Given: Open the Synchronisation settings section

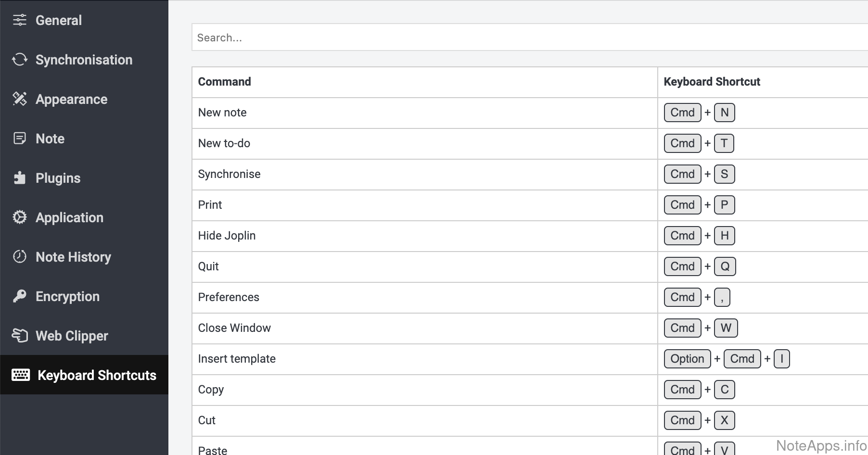Looking at the screenshot, I should point(84,60).
